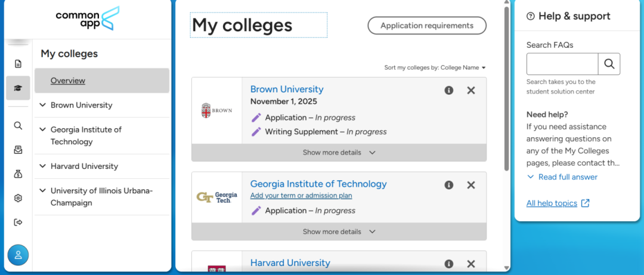This screenshot has height=275, width=644.
Task: Click the sign out arrow icon
Action: point(18,223)
